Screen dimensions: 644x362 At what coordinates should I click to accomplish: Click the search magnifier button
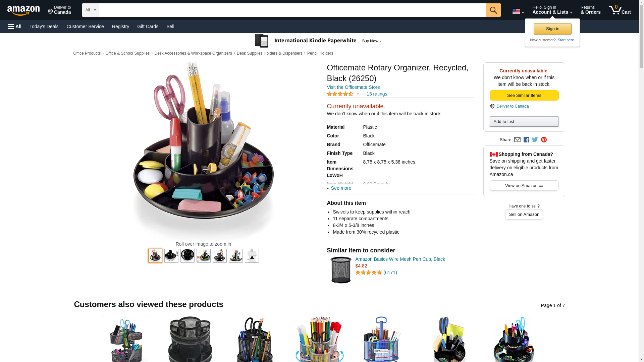(493, 10)
